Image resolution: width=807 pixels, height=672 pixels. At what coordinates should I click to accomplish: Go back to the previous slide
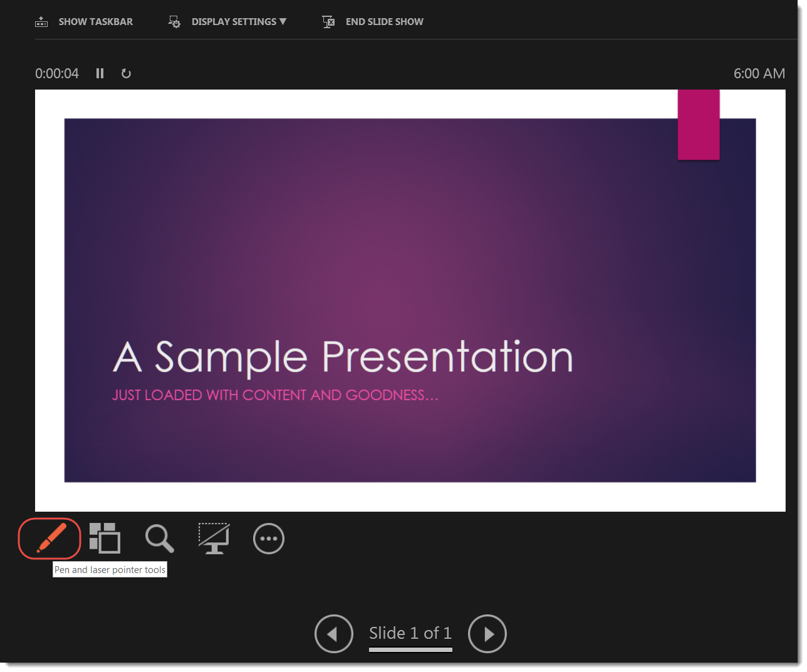pos(334,633)
